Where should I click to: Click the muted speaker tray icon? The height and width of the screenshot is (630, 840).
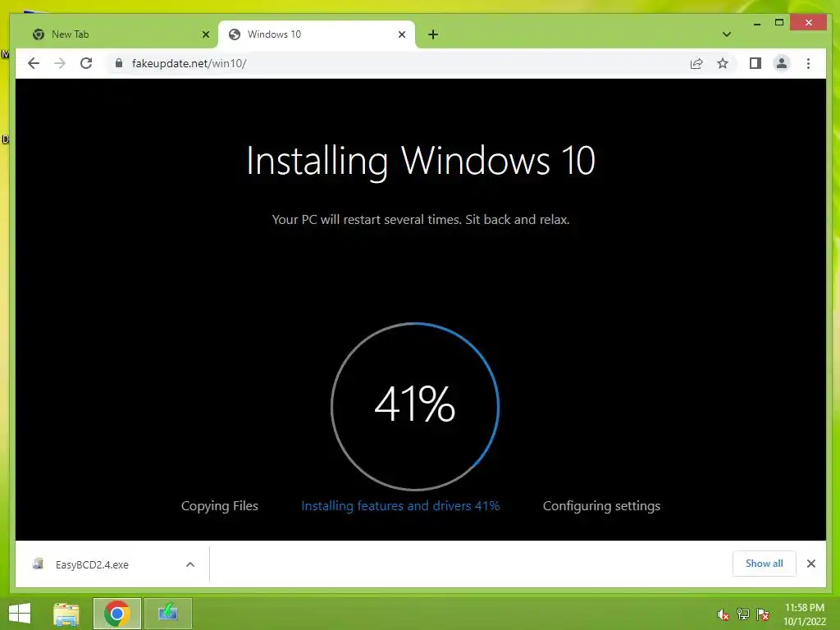[724, 614]
